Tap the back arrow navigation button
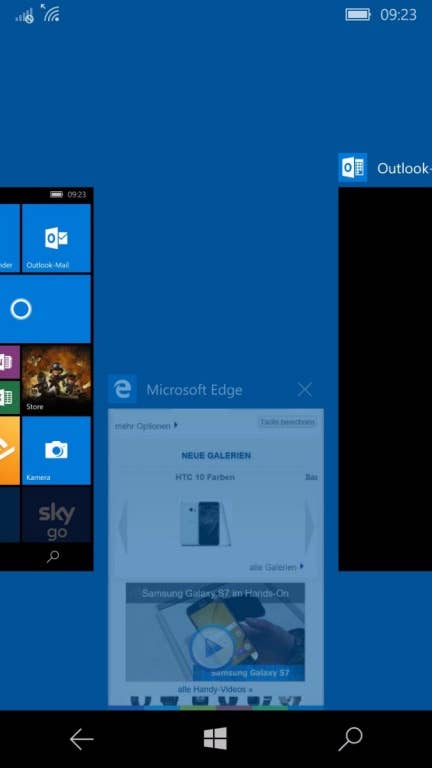This screenshot has width=432, height=768. pyautogui.click(x=81, y=739)
